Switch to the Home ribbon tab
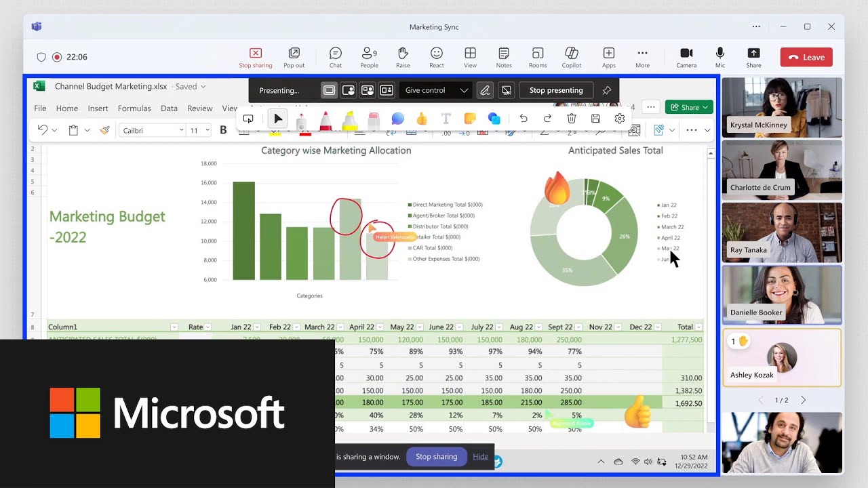Viewport: 868px width, 488px height. 67,108
